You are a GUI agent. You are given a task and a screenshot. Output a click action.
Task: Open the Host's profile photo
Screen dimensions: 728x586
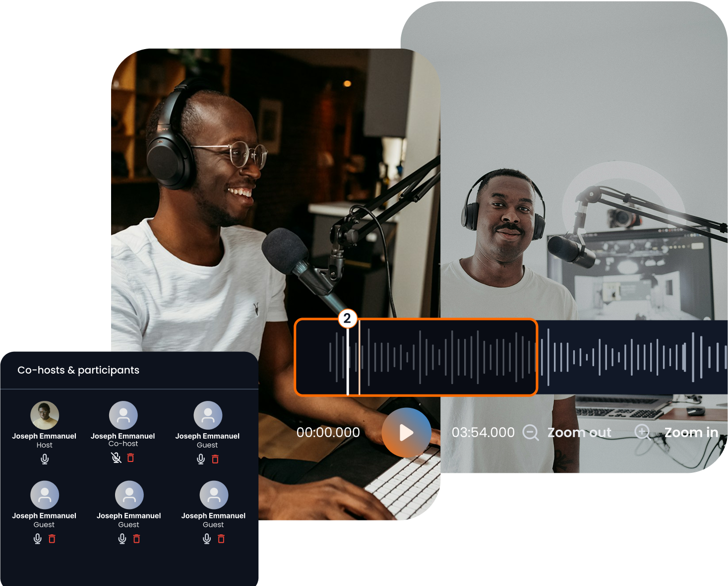point(45,415)
